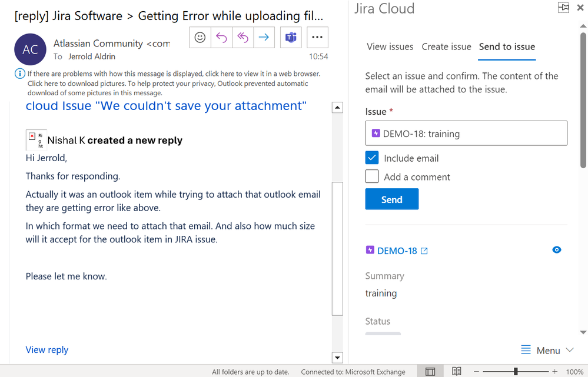Forward the email message
The height and width of the screenshot is (377, 588).
(264, 38)
